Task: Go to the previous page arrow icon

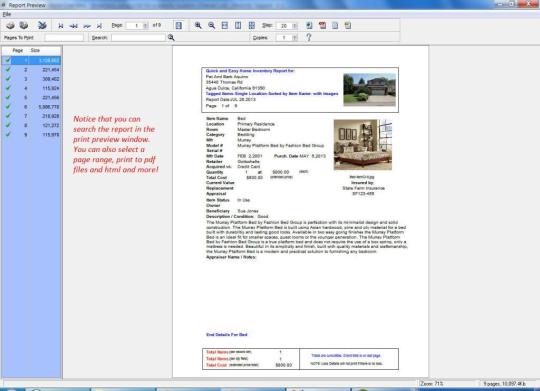Action: point(74,25)
